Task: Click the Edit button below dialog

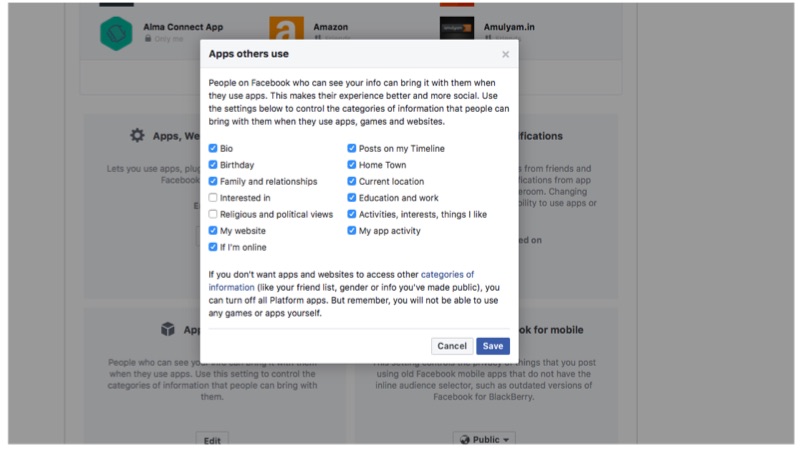Action: click(x=212, y=439)
